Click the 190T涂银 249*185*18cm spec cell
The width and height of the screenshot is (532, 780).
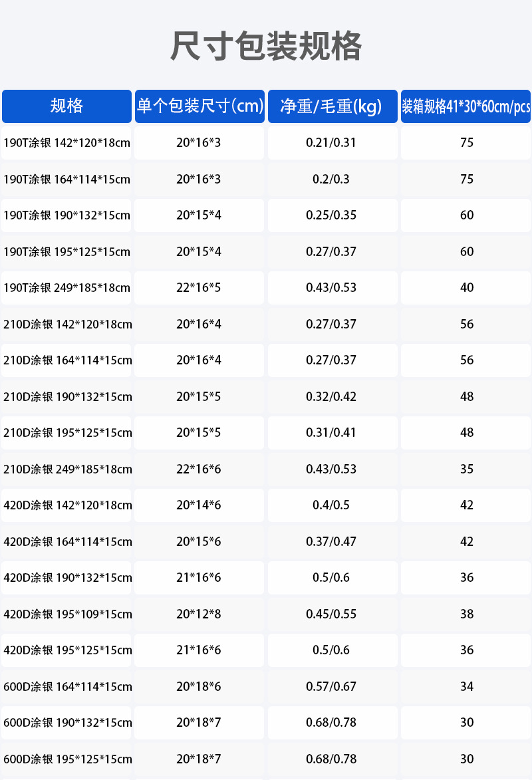coord(66,288)
